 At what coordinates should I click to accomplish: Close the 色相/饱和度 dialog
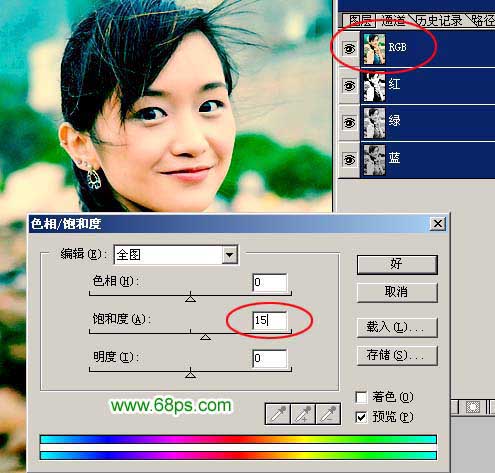[x=438, y=224]
